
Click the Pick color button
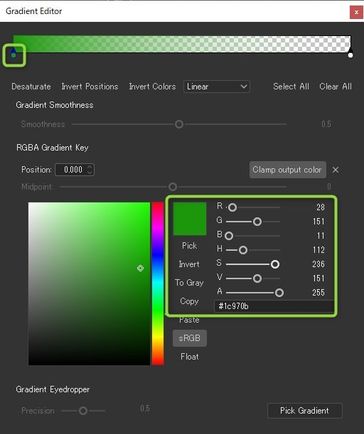tap(189, 246)
